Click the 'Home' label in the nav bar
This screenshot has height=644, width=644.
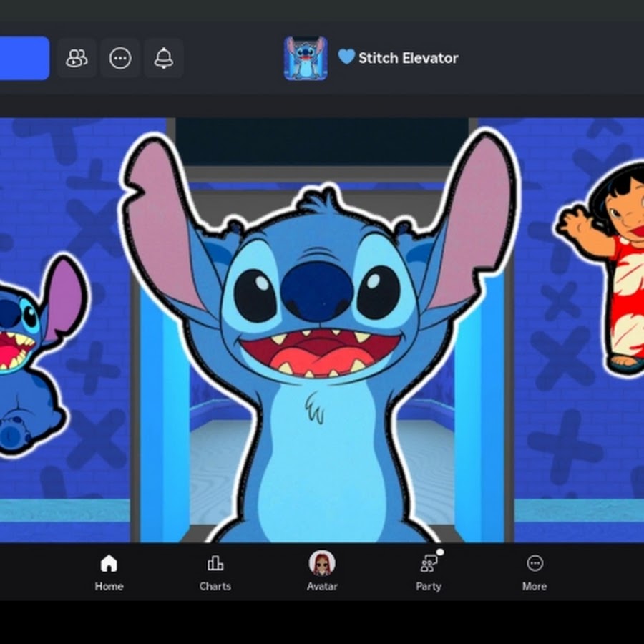(x=109, y=586)
